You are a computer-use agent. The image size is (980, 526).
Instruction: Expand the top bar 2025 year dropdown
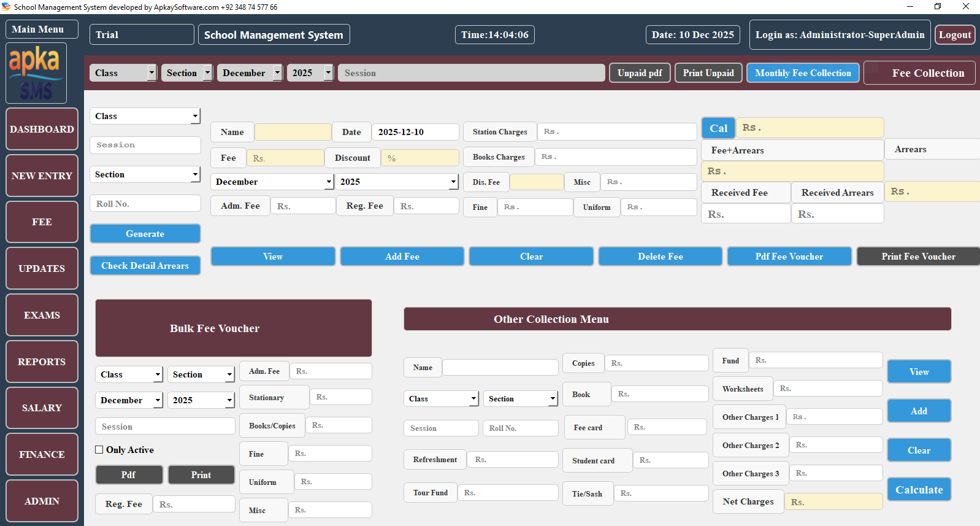tap(310, 72)
